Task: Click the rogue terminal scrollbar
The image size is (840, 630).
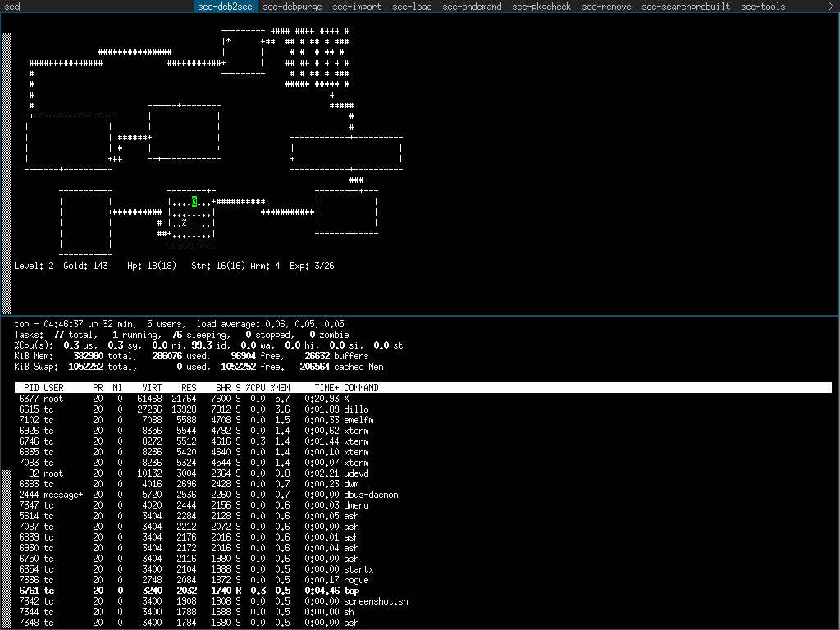Action: click(x=7, y=174)
